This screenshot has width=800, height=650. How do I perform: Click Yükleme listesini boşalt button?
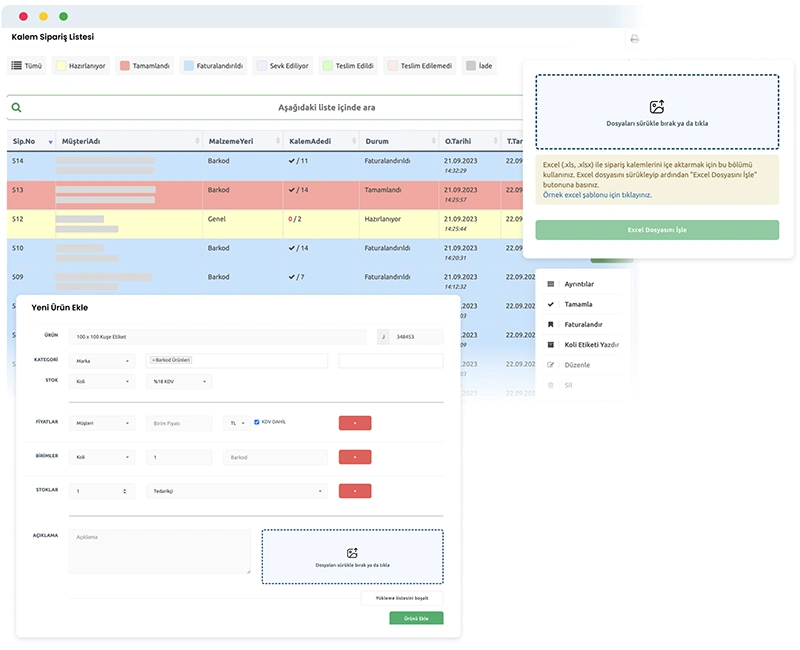[402, 598]
